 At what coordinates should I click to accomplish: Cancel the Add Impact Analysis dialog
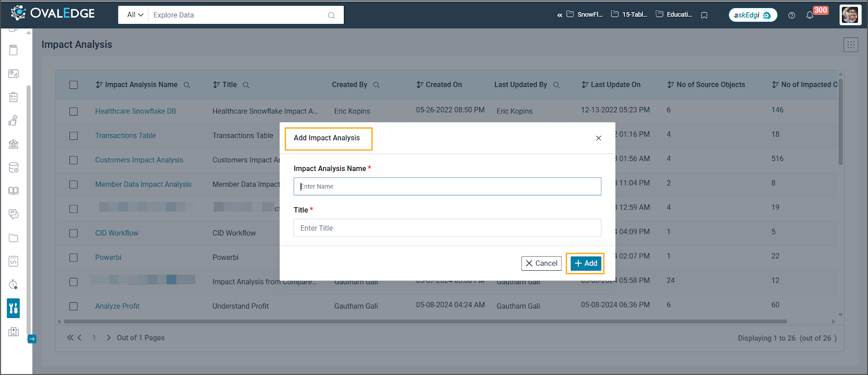[541, 263]
